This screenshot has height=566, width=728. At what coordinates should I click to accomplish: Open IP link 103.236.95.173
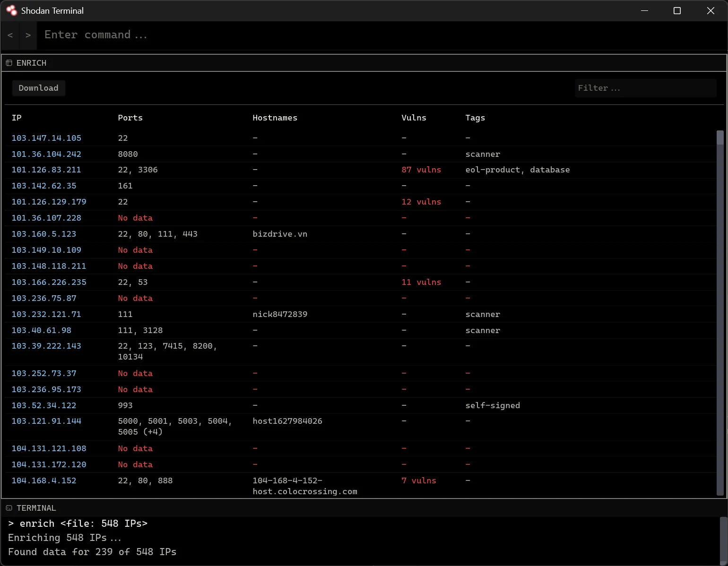tap(46, 389)
